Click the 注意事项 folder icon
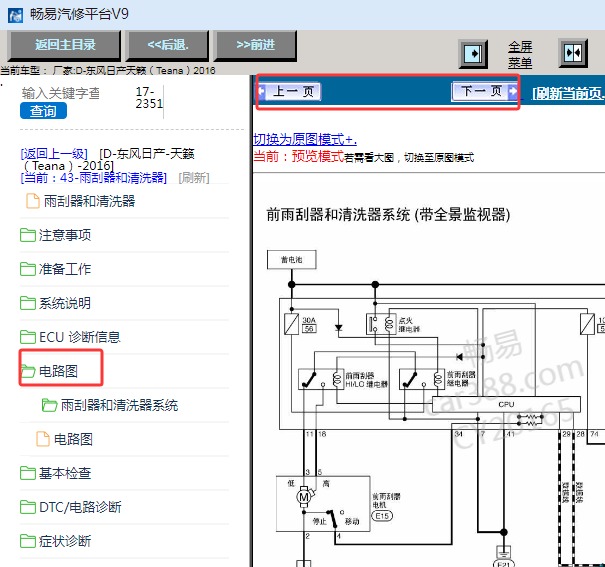The image size is (605, 567). pyautogui.click(x=28, y=235)
